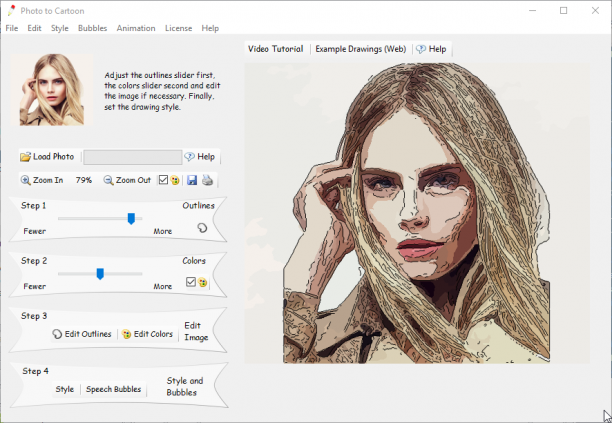Click the color palette icon in the zoom toolbar

pos(175,180)
